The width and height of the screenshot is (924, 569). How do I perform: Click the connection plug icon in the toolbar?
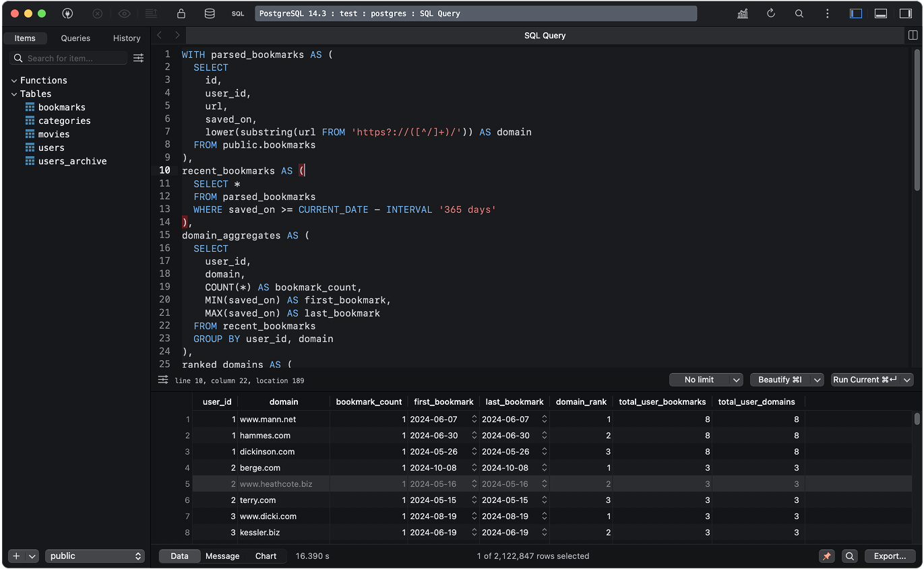[x=67, y=13]
